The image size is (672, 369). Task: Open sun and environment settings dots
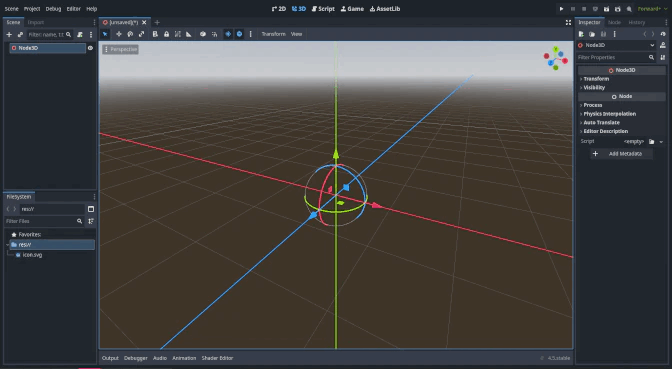click(251, 34)
